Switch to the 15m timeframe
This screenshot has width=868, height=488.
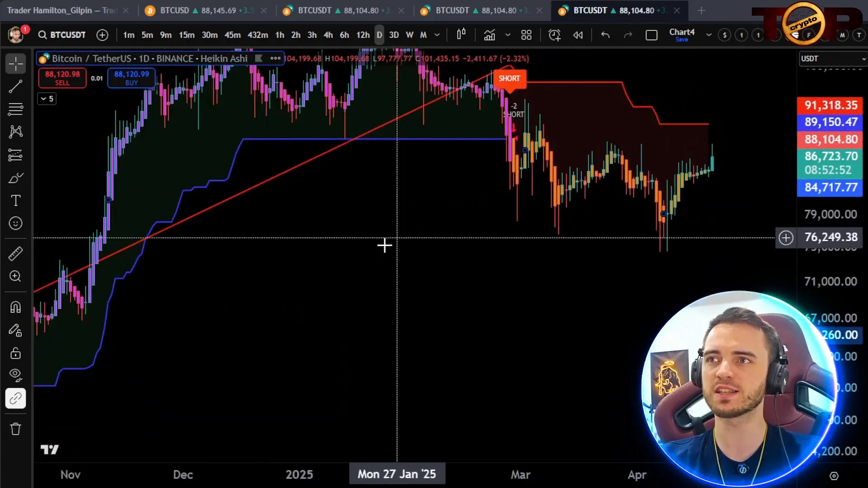pos(187,35)
